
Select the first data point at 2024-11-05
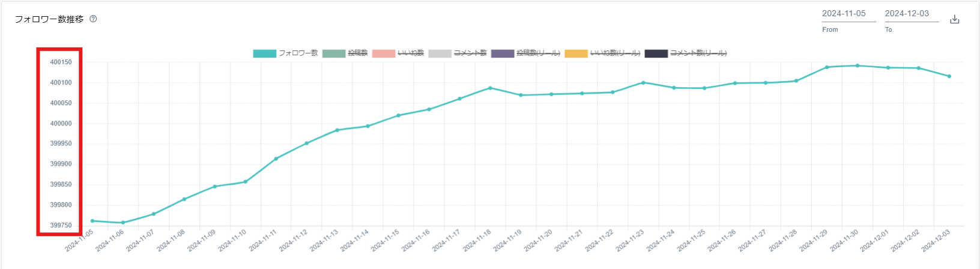pos(92,221)
